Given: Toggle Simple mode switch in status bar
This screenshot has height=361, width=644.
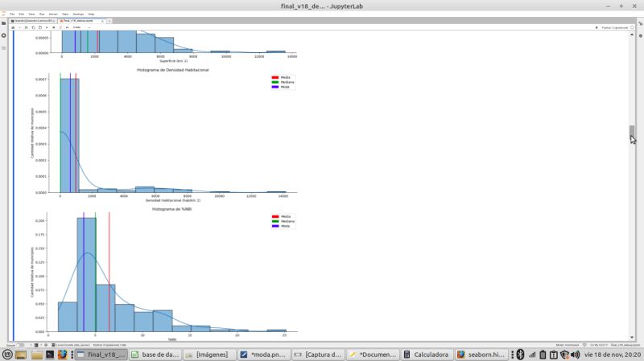Looking at the screenshot, I should tap(20, 345).
